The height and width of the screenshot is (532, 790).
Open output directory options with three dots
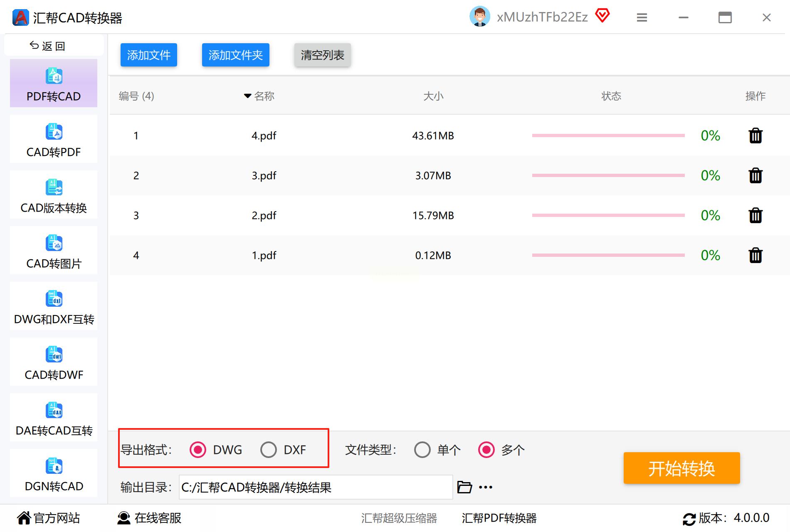coord(485,487)
